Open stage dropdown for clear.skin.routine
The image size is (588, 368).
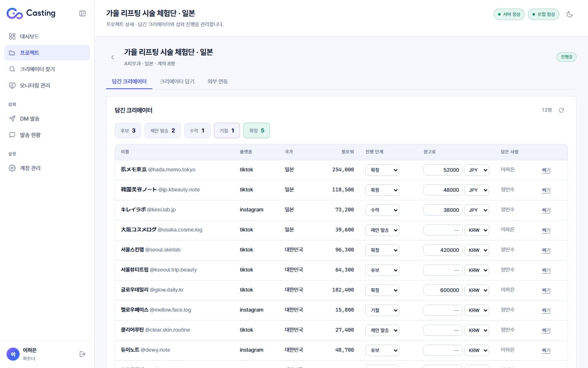(x=382, y=330)
